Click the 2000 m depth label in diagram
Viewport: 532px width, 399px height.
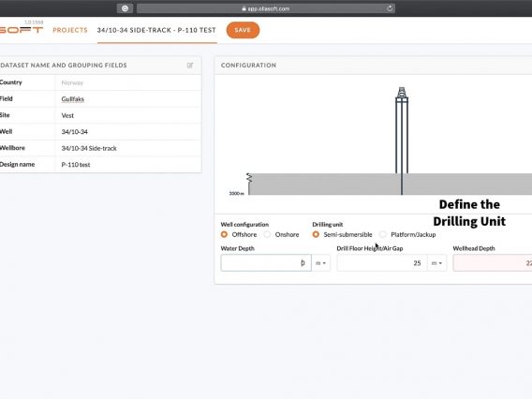tap(236, 193)
